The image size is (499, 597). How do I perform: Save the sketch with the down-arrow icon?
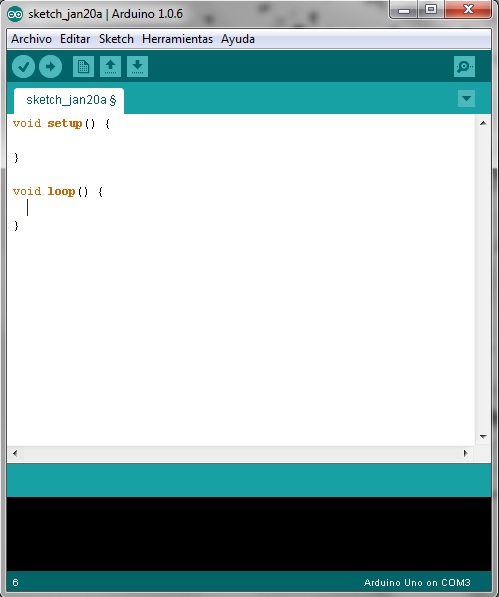coord(137,67)
